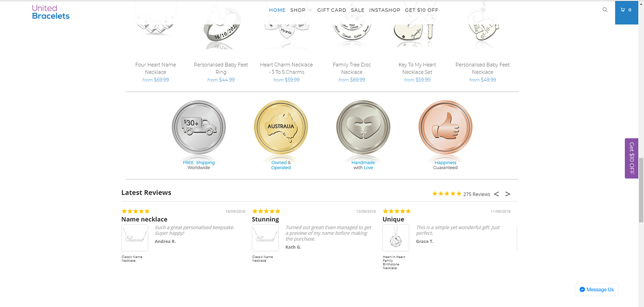Screen dimensions: 644x307
Task: Click the Classic Name Necklace review thumbnail
Action: (134, 237)
